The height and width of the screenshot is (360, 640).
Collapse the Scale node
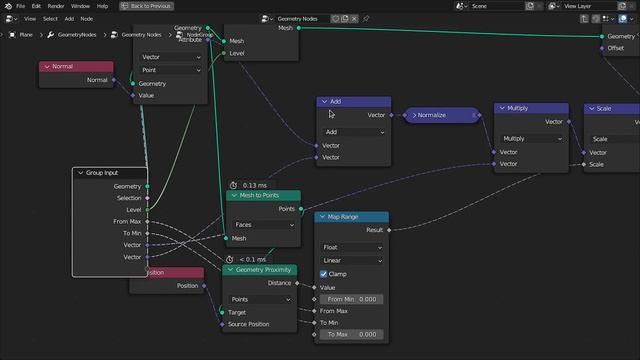591,109
